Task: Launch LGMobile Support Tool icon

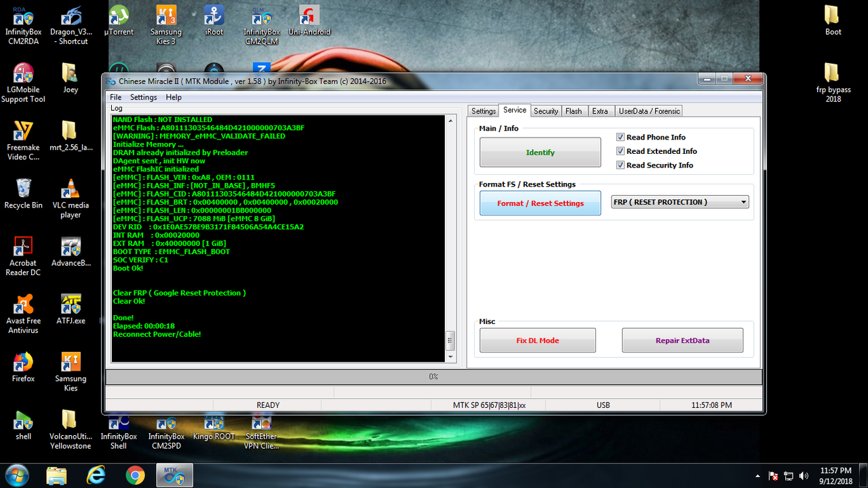Action: (x=23, y=83)
